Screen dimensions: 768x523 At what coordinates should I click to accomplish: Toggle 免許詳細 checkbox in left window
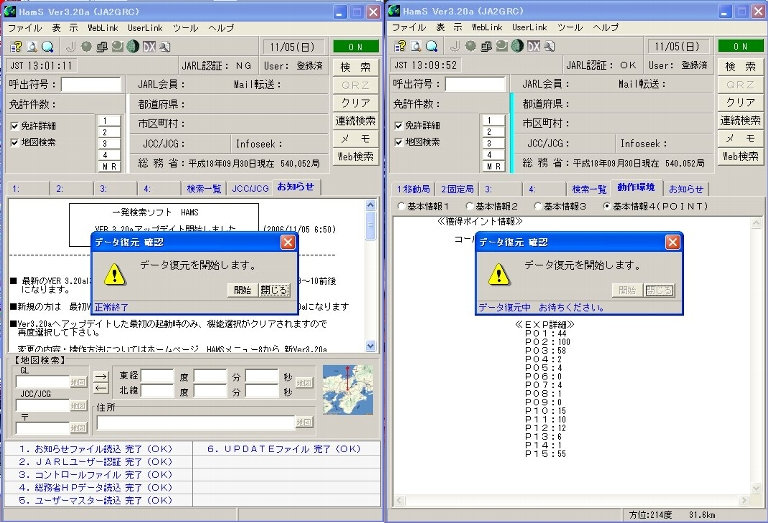(15, 126)
